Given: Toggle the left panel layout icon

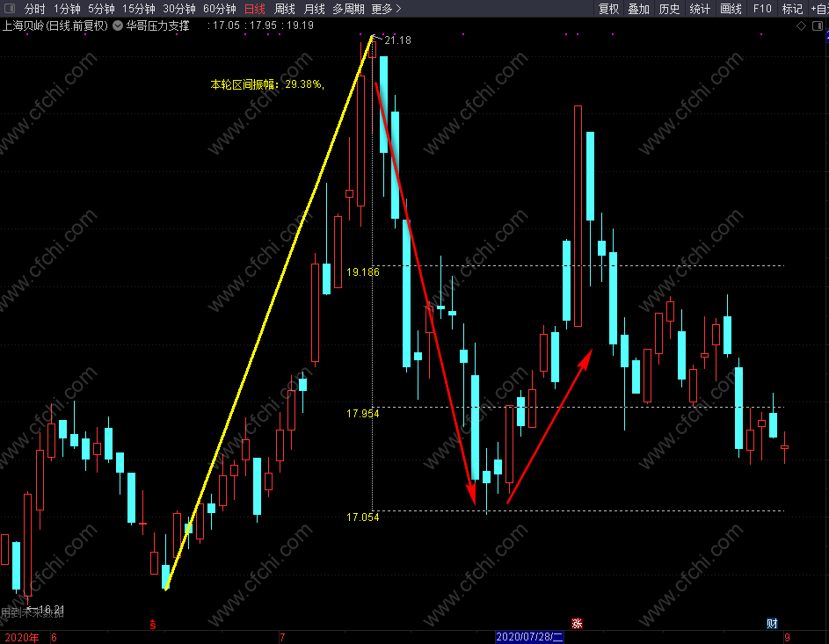Looking at the screenshot, I should click(10, 9).
